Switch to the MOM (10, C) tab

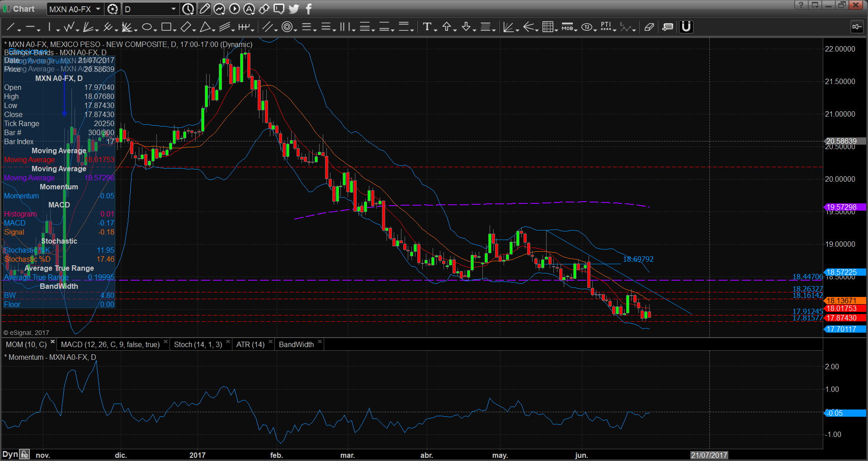[x=26, y=345]
